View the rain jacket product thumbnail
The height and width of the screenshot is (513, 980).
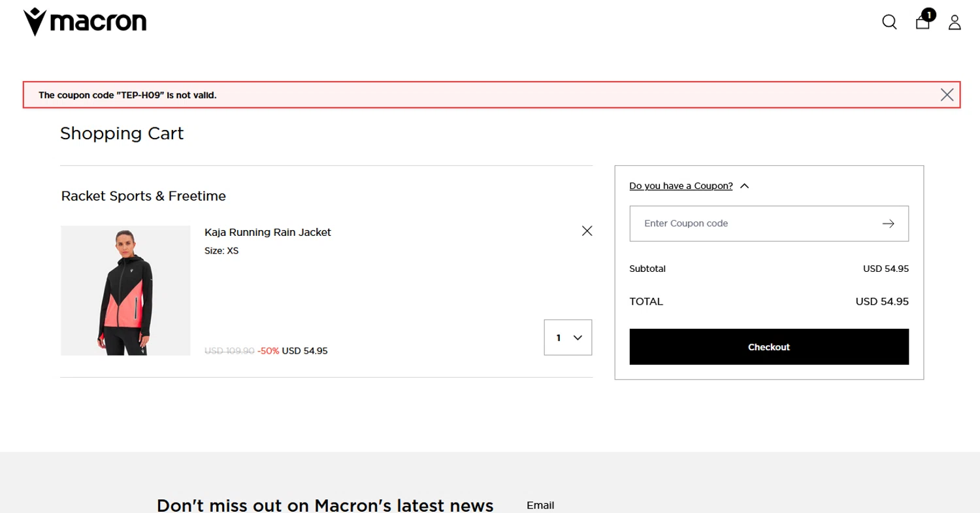pos(125,291)
